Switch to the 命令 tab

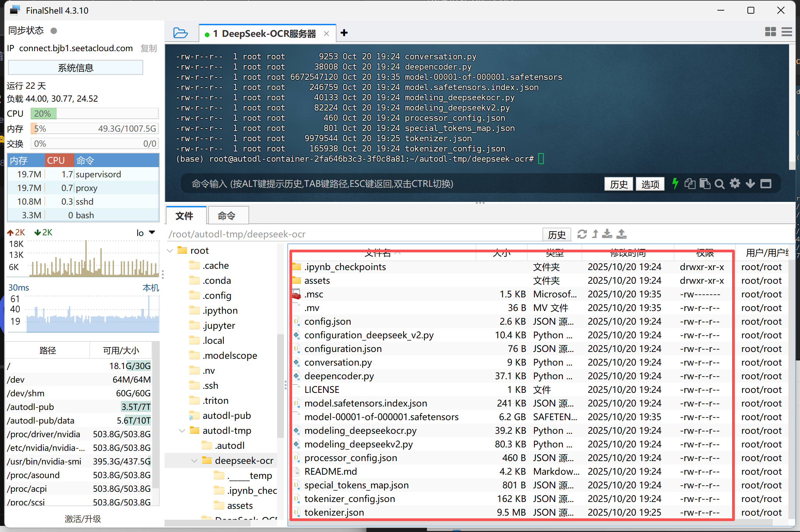[227, 216]
